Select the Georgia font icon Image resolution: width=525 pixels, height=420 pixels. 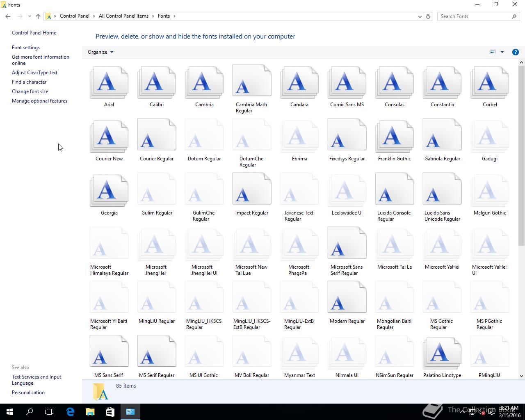click(x=109, y=190)
